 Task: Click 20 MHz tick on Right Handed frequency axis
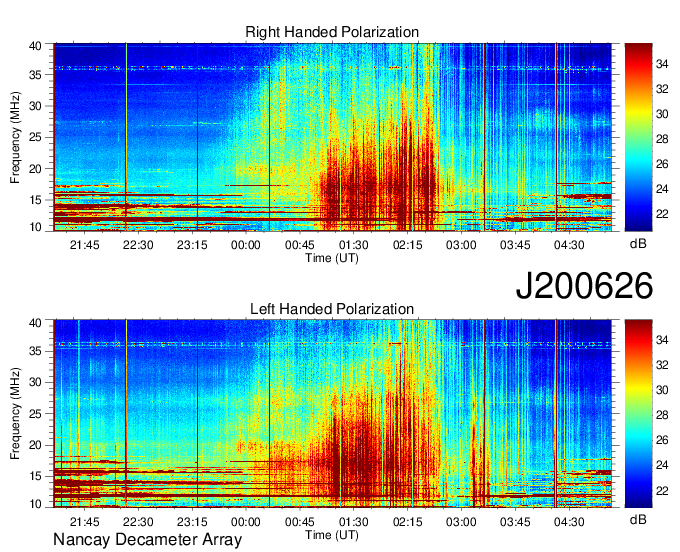pos(35,169)
